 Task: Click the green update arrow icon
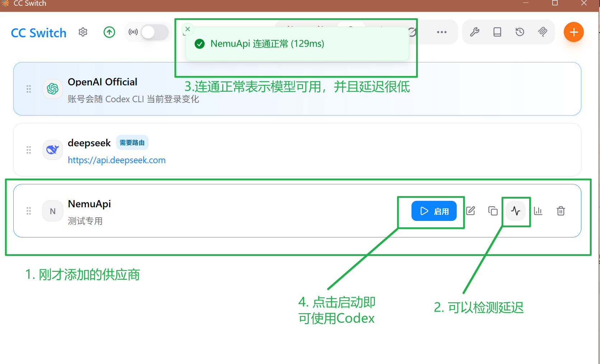coord(109,32)
